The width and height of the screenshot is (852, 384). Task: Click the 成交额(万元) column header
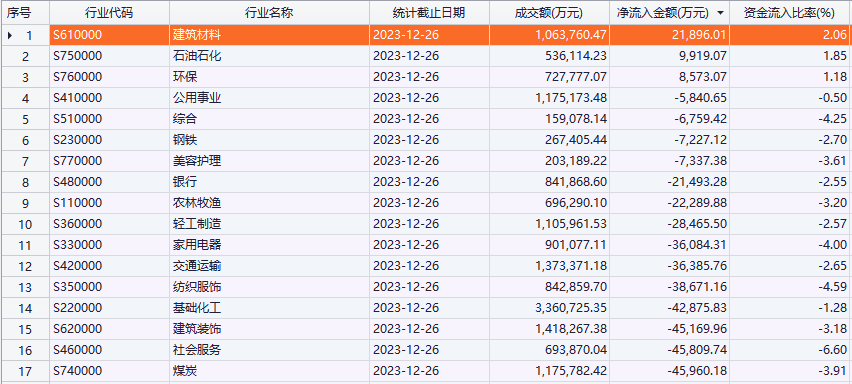(549, 12)
